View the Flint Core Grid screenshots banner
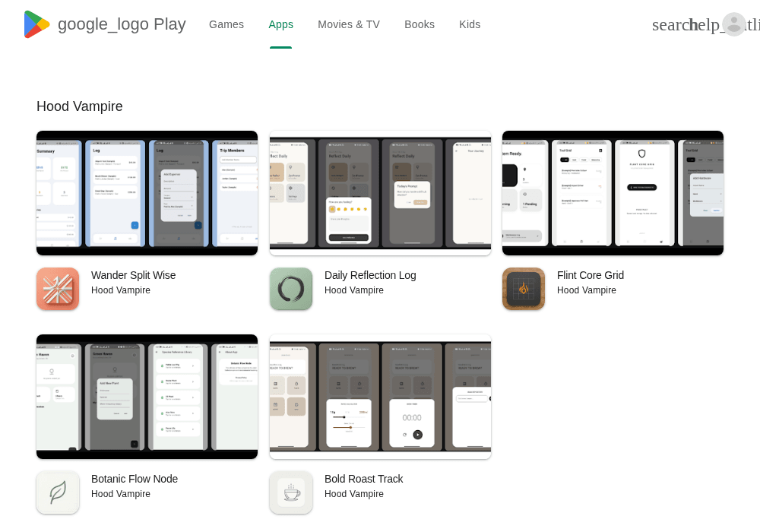This screenshot has height=532, width=760. [613, 193]
